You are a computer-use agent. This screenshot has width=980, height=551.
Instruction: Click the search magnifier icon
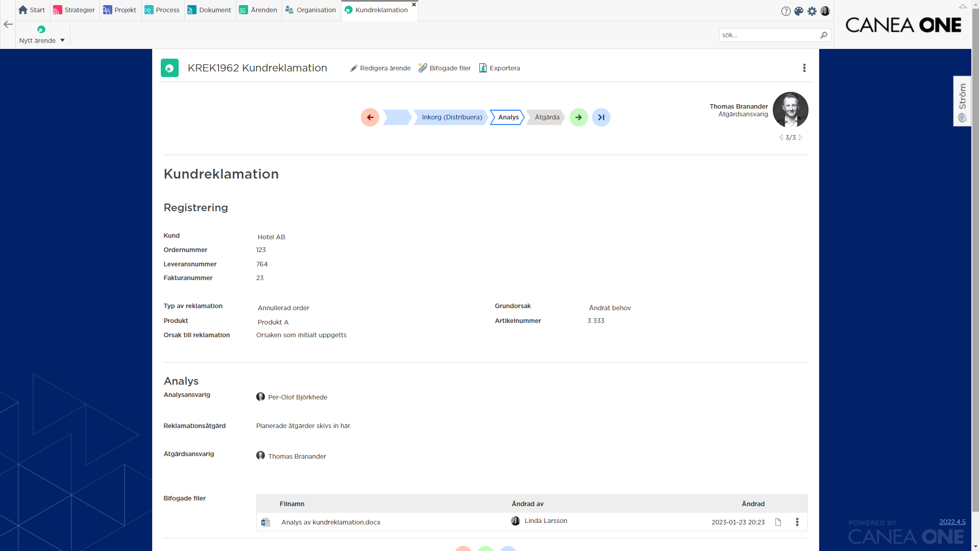[823, 35]
